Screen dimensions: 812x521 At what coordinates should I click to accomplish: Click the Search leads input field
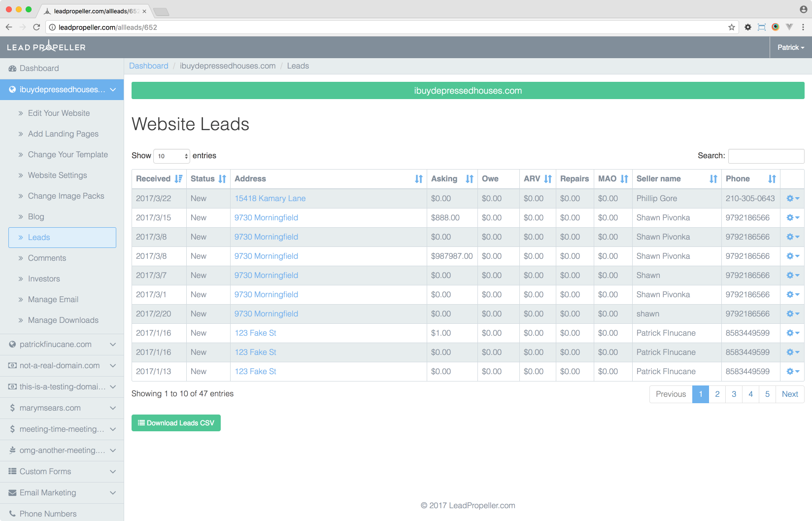click(766, 156)
